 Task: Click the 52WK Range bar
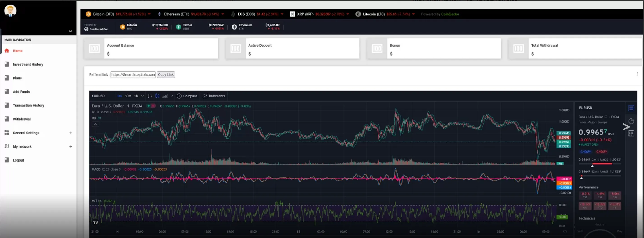[x=600, y=176]
